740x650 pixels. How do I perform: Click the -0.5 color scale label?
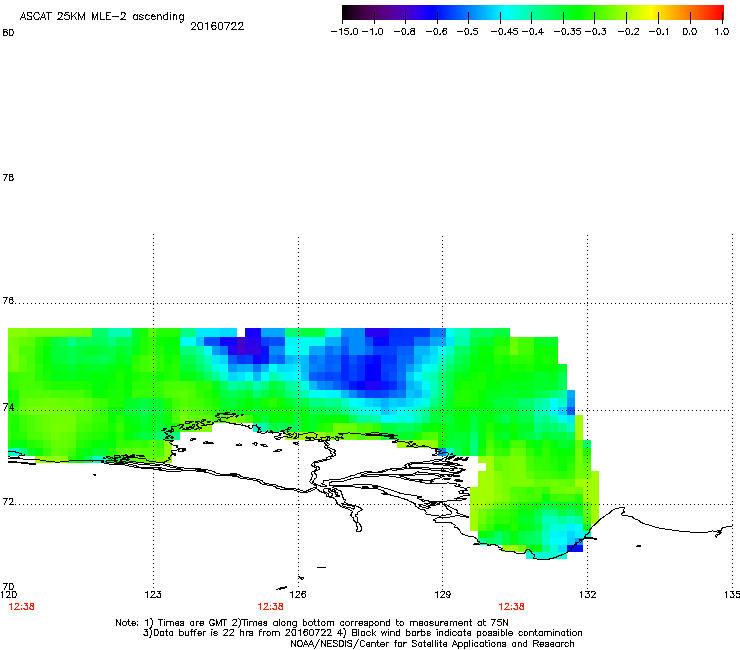tap(467, 32)
